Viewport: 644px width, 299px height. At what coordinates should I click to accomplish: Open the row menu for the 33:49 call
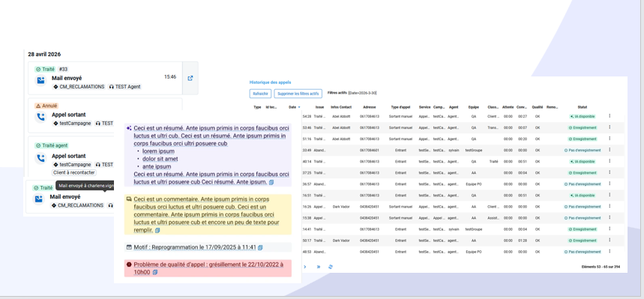(x=610, y=150)
